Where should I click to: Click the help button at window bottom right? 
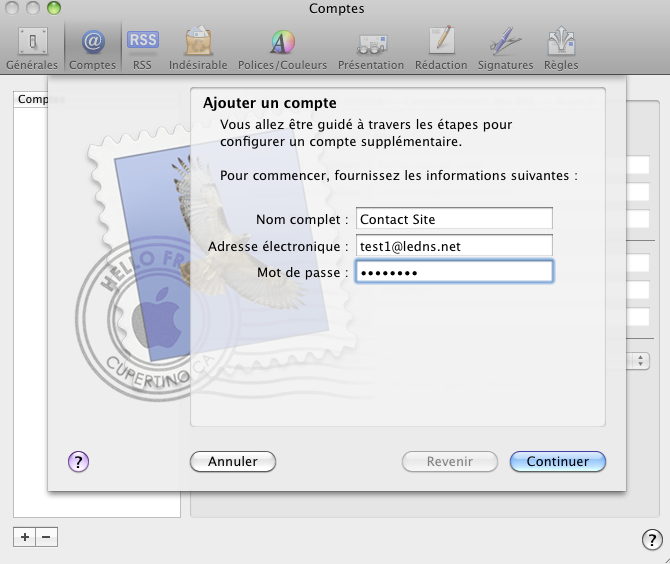(650, 540)
